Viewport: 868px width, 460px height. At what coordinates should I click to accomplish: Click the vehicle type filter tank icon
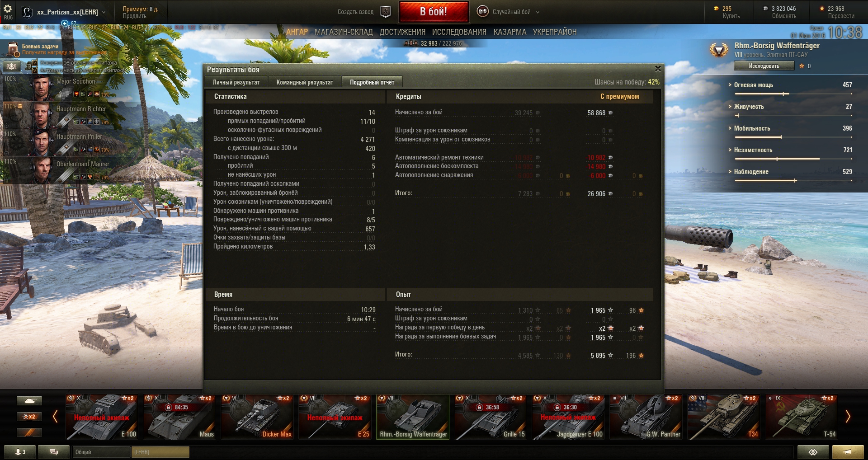[x=29, y=400]
